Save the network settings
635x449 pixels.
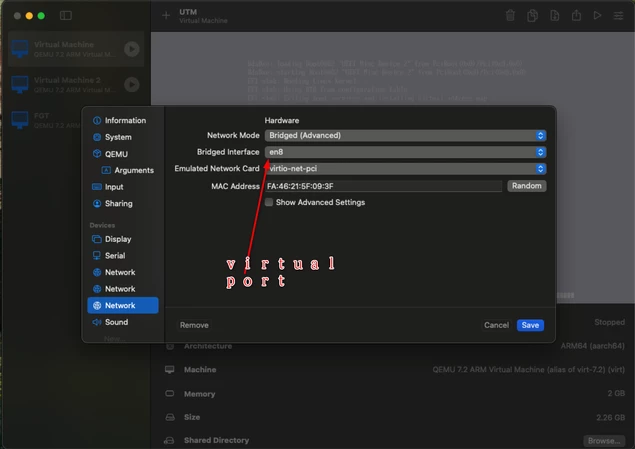tap(530, 325)
